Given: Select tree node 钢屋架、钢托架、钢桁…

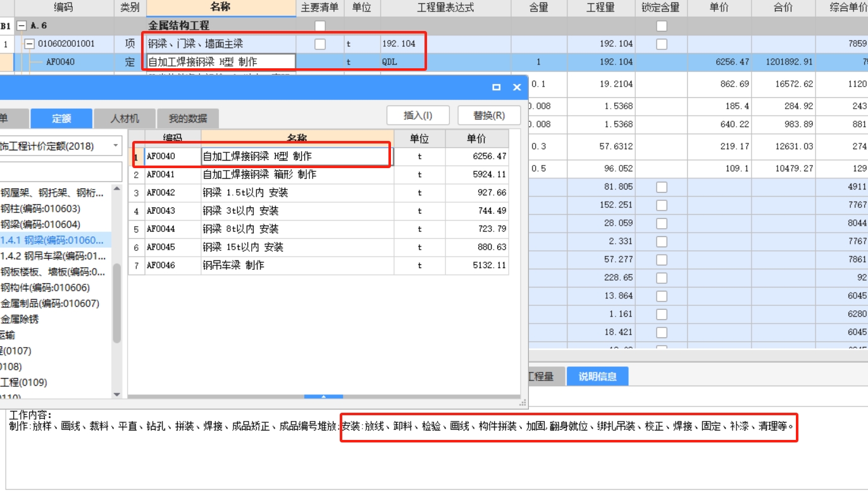Looking at the screenshot, I should (52, 193).
